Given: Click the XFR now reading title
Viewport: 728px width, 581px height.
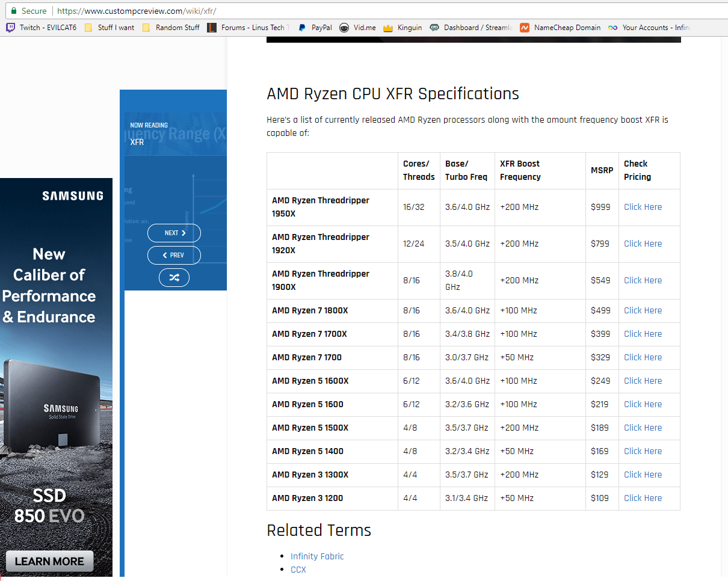Looking at the screenshot, I should (x=137, y=142).
